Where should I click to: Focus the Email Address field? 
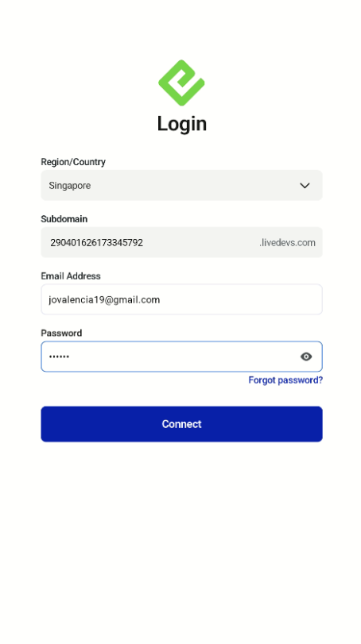coord(181,299)
